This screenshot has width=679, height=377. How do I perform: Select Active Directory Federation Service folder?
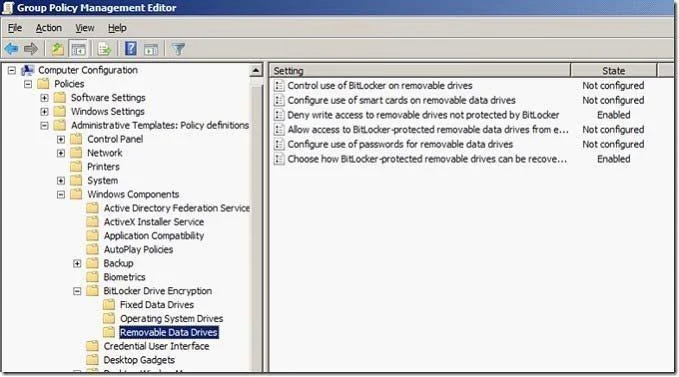177,208
